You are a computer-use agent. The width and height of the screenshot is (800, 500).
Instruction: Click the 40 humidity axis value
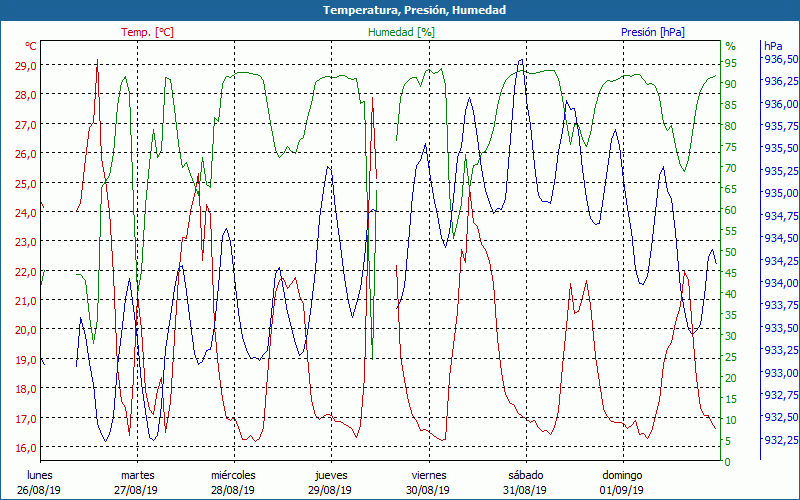pos(731,294)
